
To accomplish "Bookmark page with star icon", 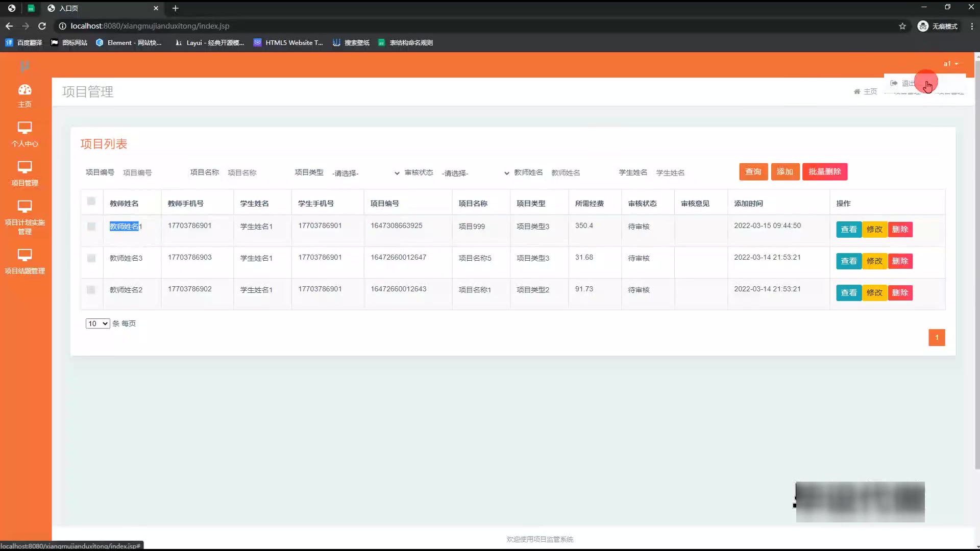I will tap(902, 26).
